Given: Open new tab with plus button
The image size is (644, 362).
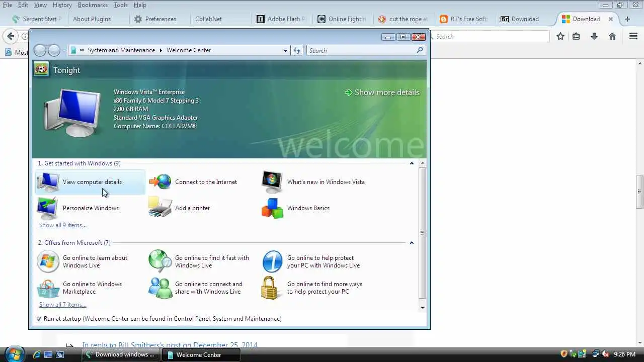Looking at the screenshot, I should [627, 19].
